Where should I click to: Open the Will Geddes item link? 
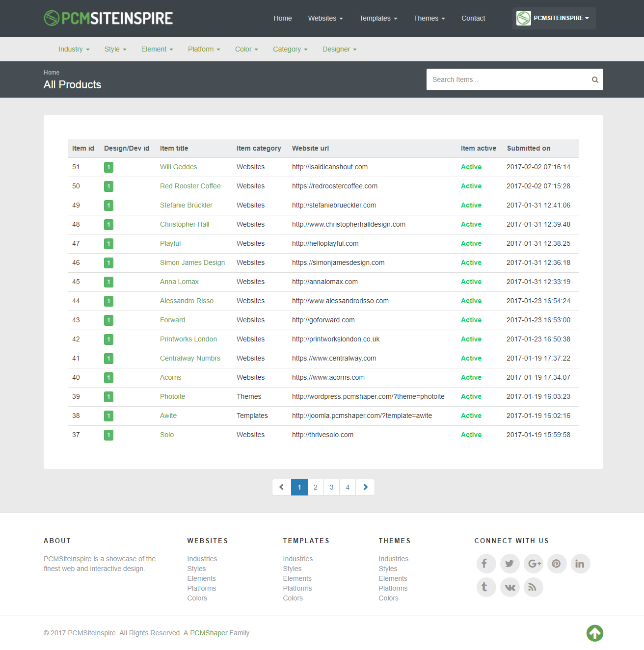pyautogui.click(x=178, y=167)
